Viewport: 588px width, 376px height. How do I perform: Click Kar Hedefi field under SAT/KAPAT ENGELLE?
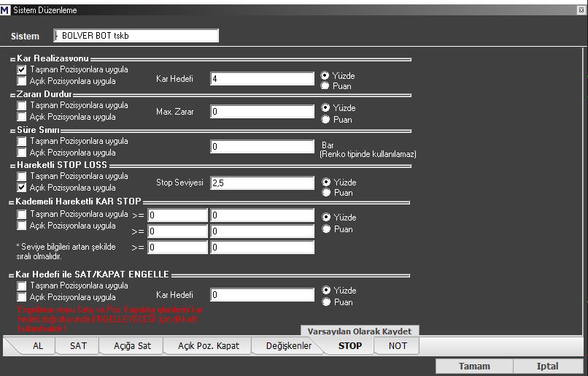point(262,294)
